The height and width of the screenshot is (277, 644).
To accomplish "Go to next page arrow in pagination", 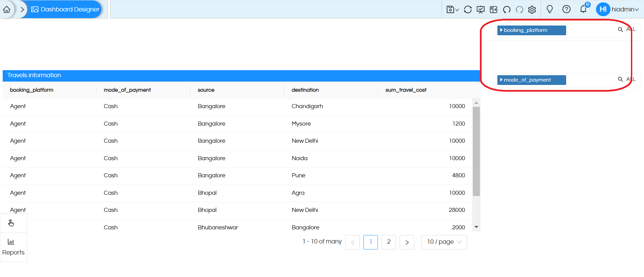I will (407, 242).
